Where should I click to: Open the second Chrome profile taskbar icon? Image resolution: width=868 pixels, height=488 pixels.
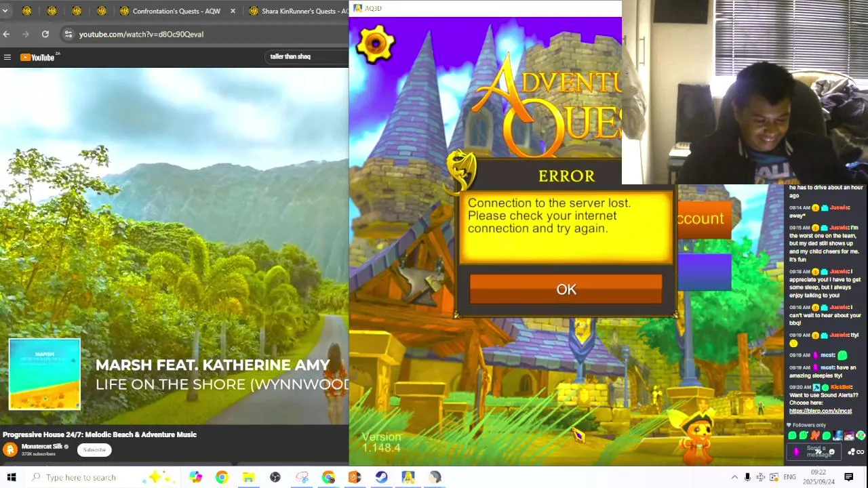click(x=328, y=477)
